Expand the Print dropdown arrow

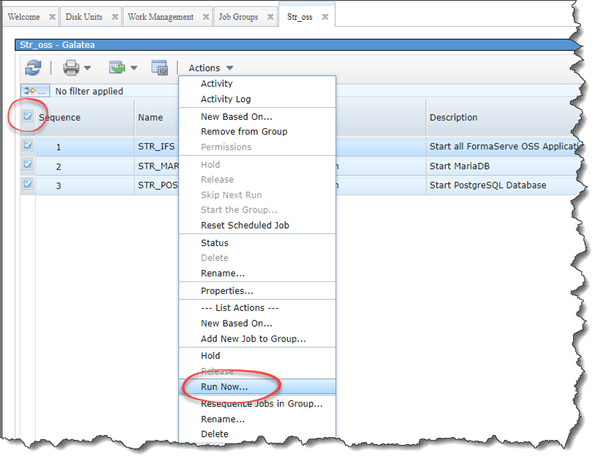(88, 68)
